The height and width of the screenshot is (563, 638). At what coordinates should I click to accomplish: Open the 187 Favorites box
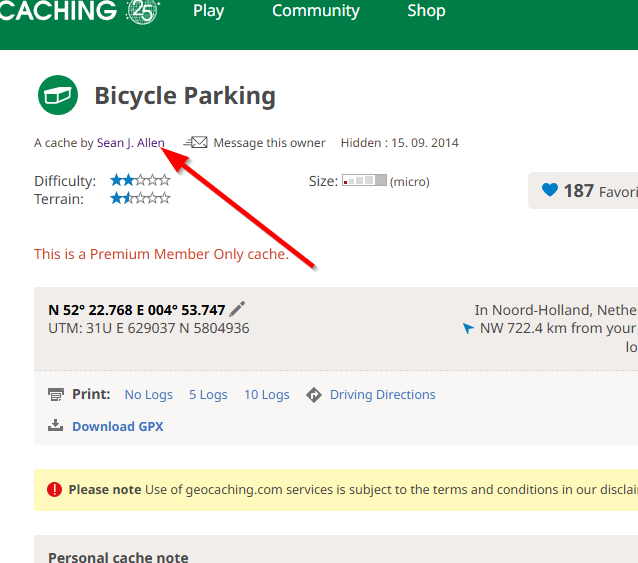click(x=583, y=190)
